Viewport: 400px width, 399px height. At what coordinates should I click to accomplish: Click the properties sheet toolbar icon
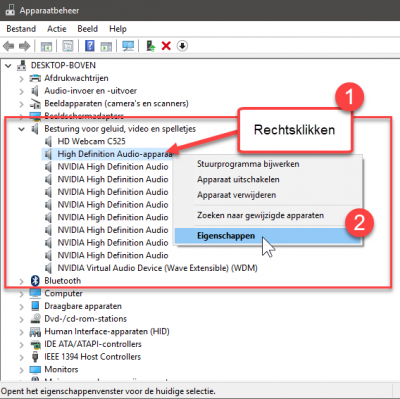coord(68,46)
